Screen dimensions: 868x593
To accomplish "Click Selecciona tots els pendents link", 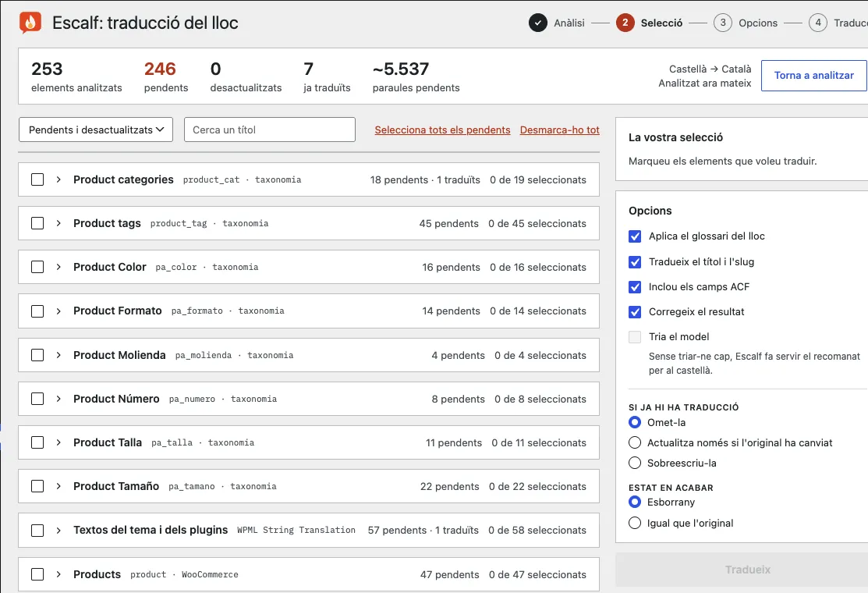I will 442,130.
